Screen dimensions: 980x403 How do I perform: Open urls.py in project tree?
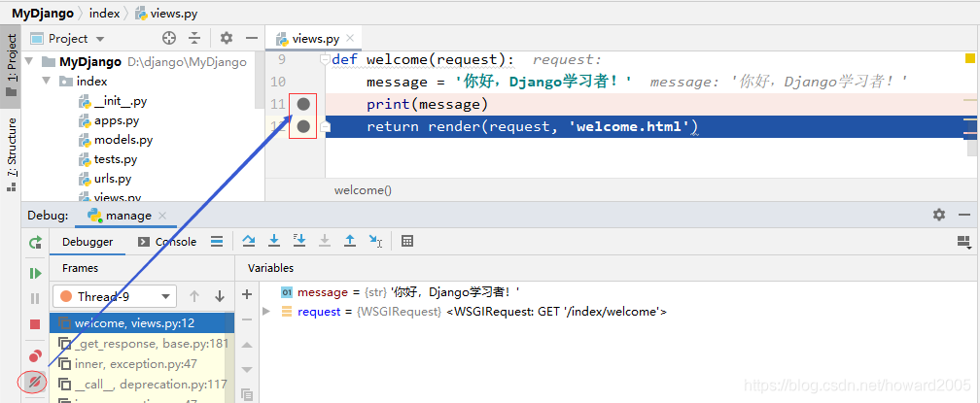pyautogui.click(x=105, y=179)
